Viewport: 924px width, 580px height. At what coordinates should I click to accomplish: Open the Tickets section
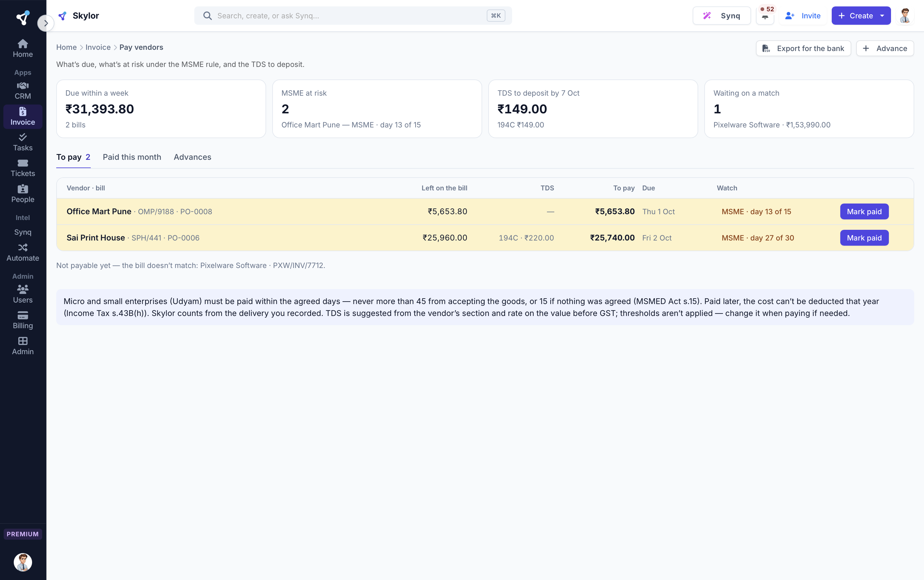(23, 168)
